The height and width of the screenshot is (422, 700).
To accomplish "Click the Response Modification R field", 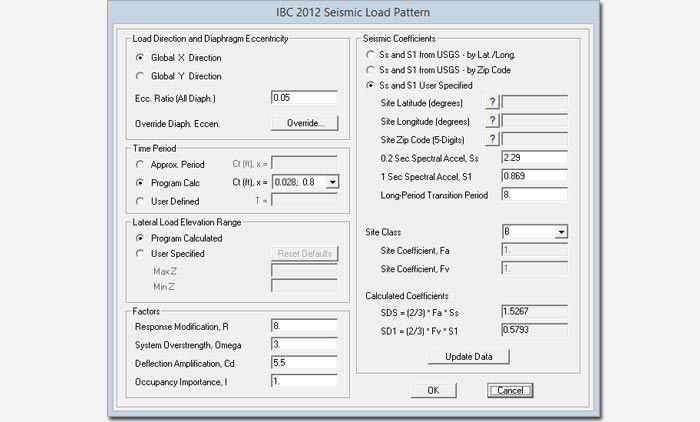I will [304, 326].
